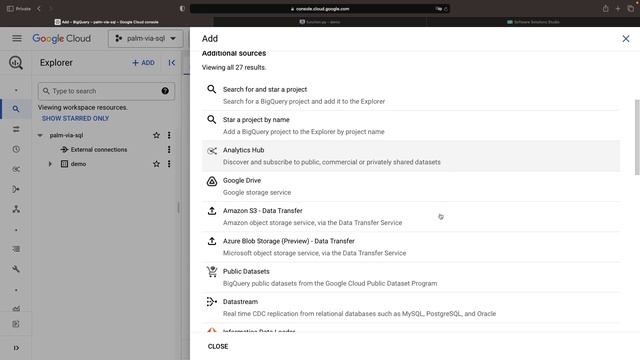Show browser tab overview
The height and width of the screenshot is (360, 640).
pos(631,9)
